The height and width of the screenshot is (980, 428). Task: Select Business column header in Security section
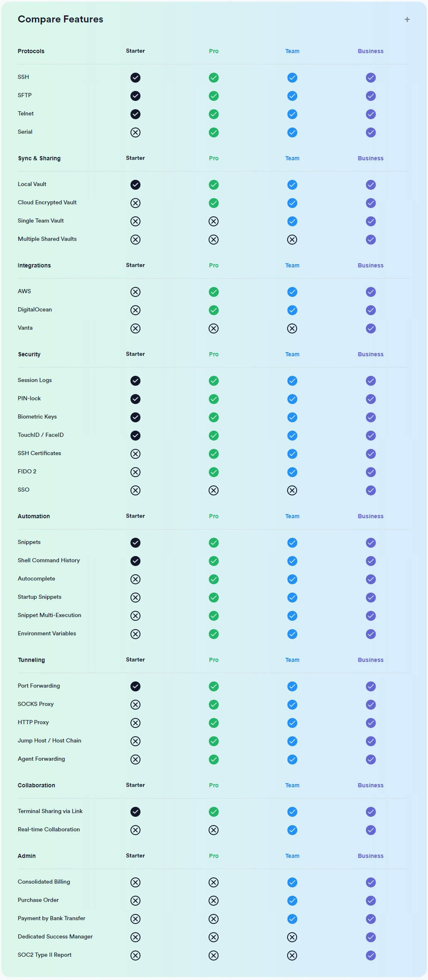click(371, 354)
